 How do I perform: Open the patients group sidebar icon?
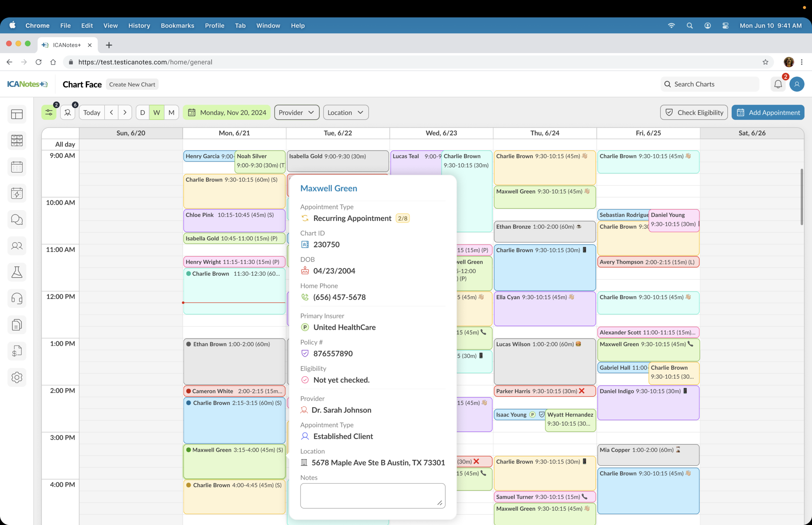point(17,246)
